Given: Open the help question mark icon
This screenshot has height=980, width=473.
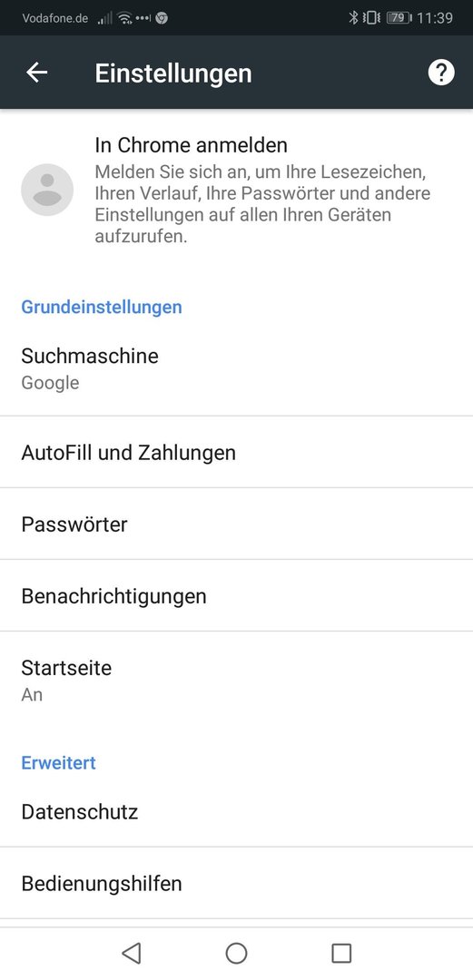Looking at the screenshot, I should [441, 73].
